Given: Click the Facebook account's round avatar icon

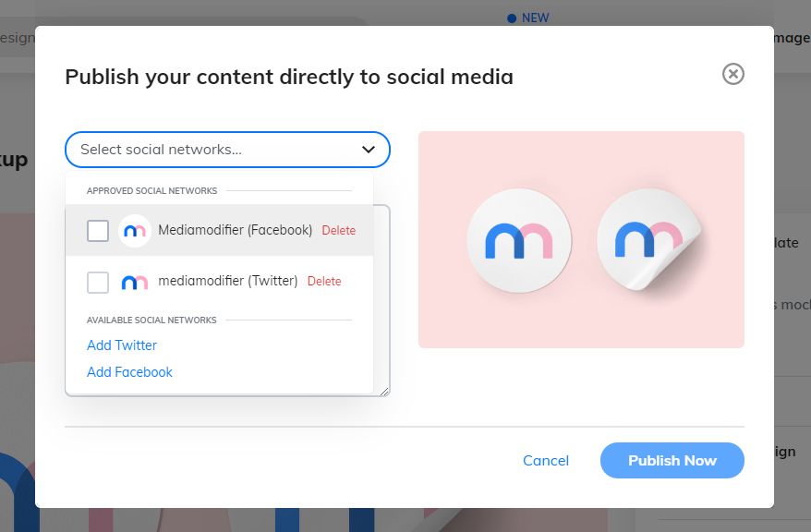Looking at the screenshot, I should coord(135,231).
